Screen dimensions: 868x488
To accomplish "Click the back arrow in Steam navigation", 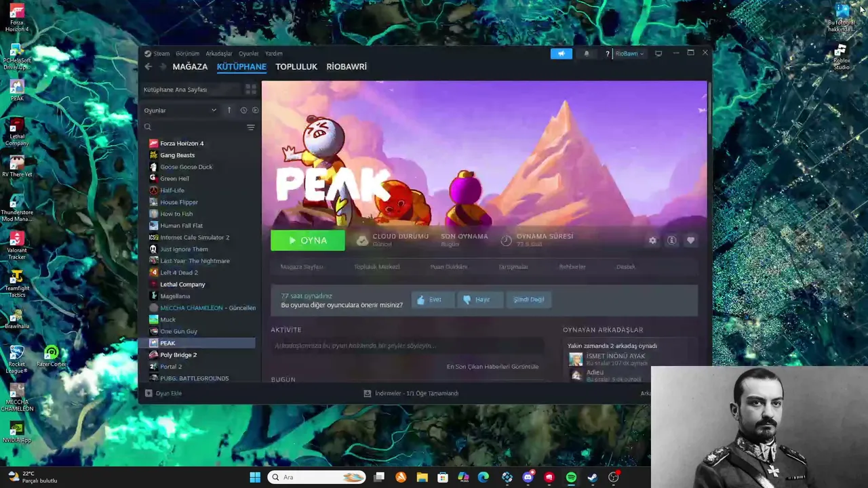I will 148,66.
